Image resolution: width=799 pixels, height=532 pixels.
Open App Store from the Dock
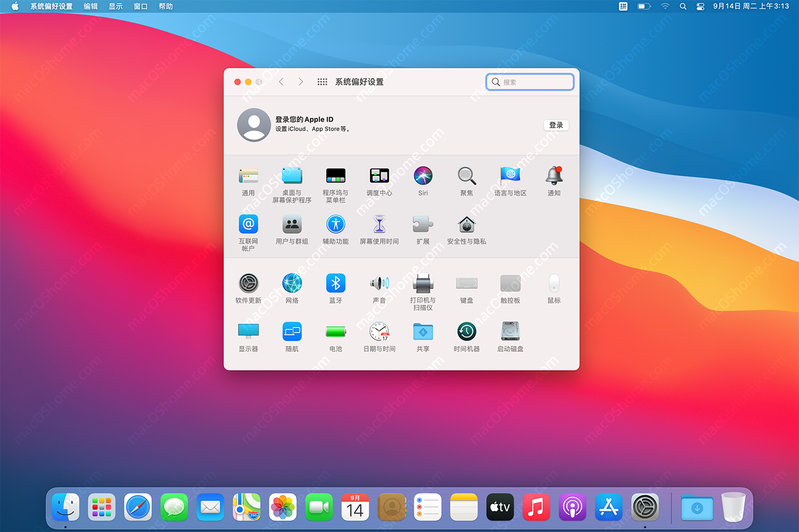point(609,507)
